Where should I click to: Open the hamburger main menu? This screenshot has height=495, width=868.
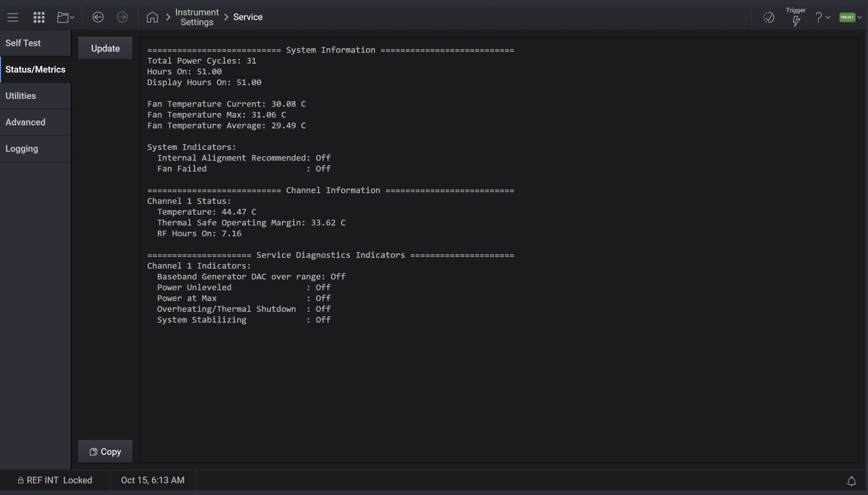pos(13,18)
